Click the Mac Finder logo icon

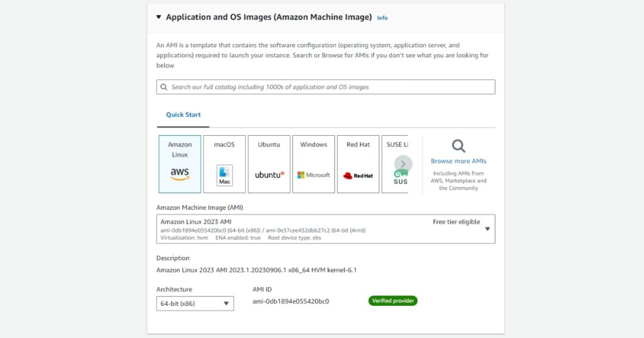pos(225,175)
